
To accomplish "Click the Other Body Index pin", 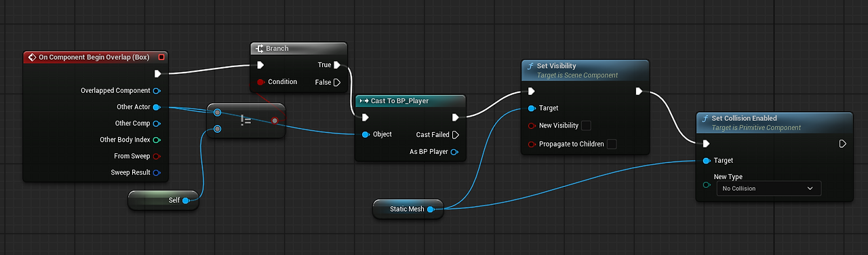I will (157, 140).
